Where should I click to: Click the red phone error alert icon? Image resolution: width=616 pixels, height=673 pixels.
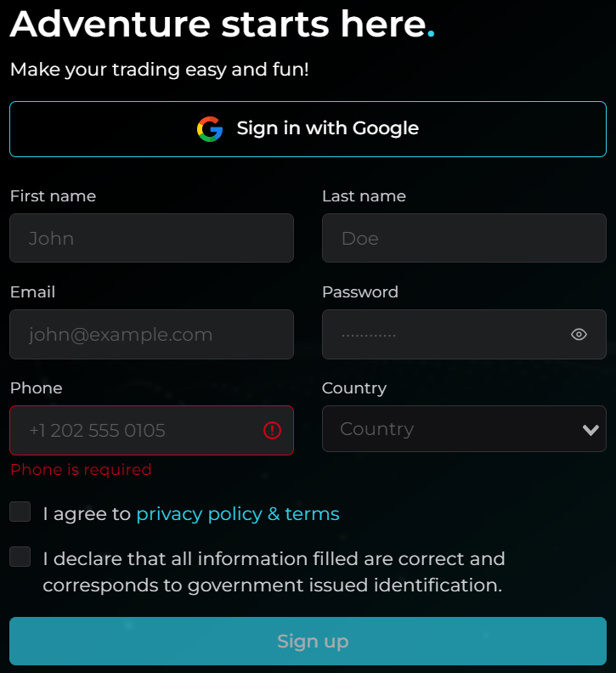click(x=272, y=431)
